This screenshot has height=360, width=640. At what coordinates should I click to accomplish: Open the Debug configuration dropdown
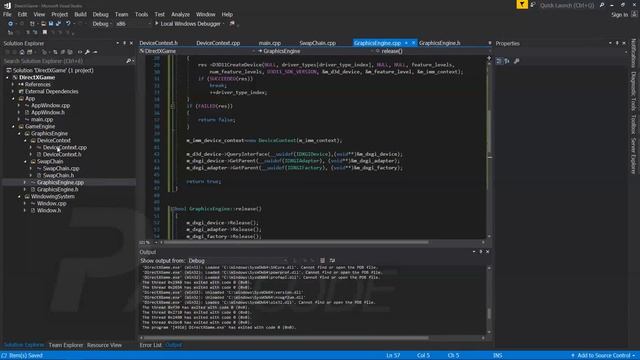click(102, 24)
